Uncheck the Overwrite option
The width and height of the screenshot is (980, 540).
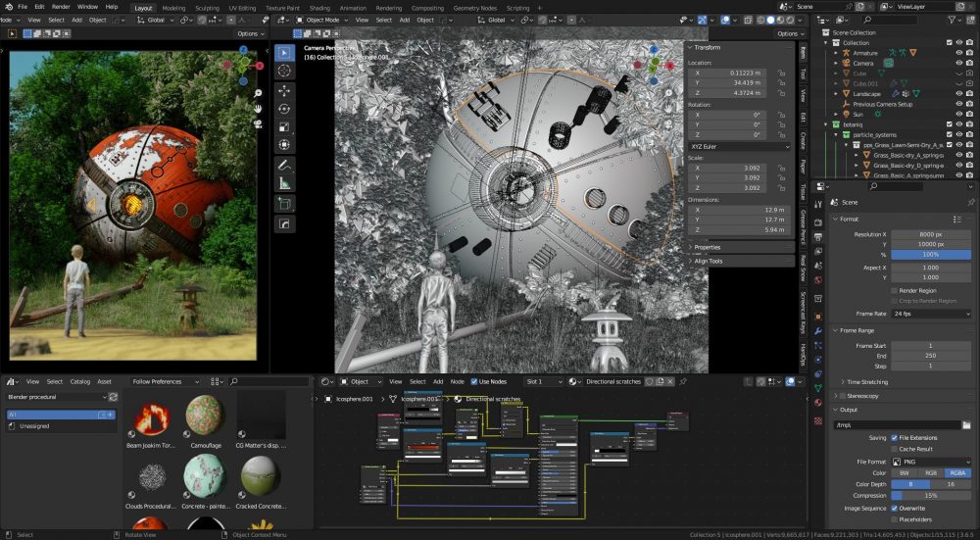[895, 508]
